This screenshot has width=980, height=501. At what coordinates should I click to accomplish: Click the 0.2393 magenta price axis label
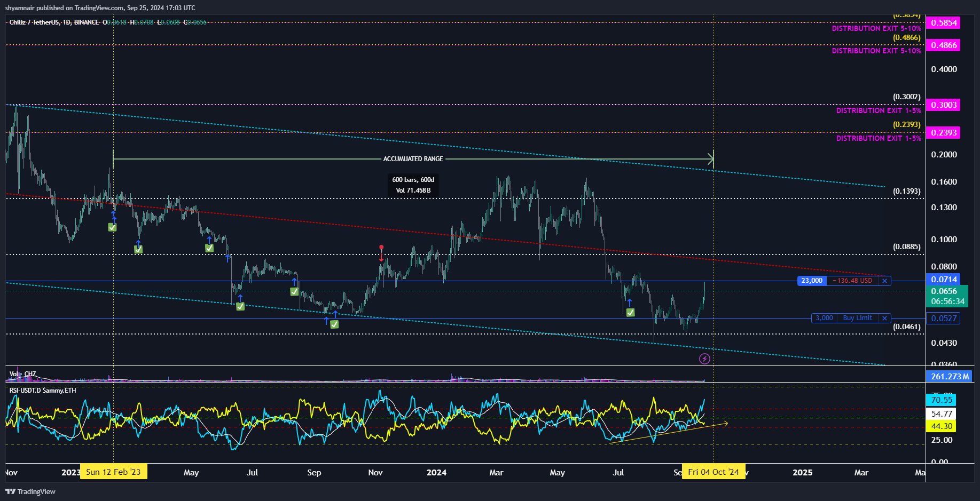[944, 133]
